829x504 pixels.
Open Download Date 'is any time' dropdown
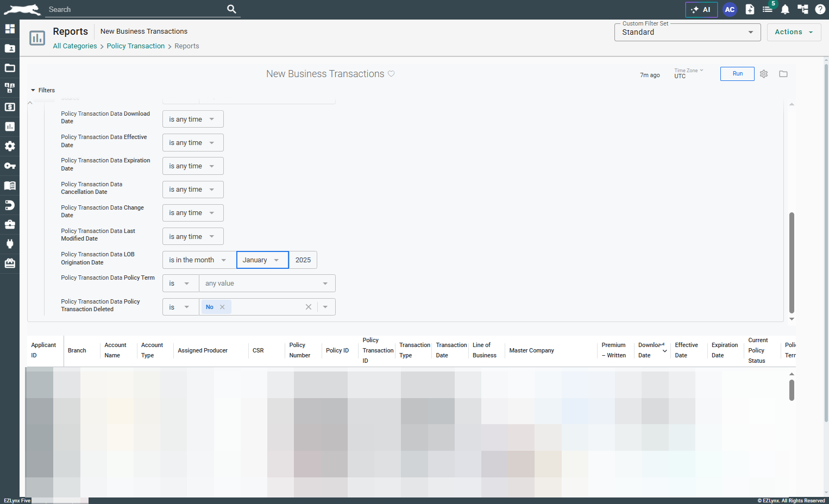pos(193,119)
